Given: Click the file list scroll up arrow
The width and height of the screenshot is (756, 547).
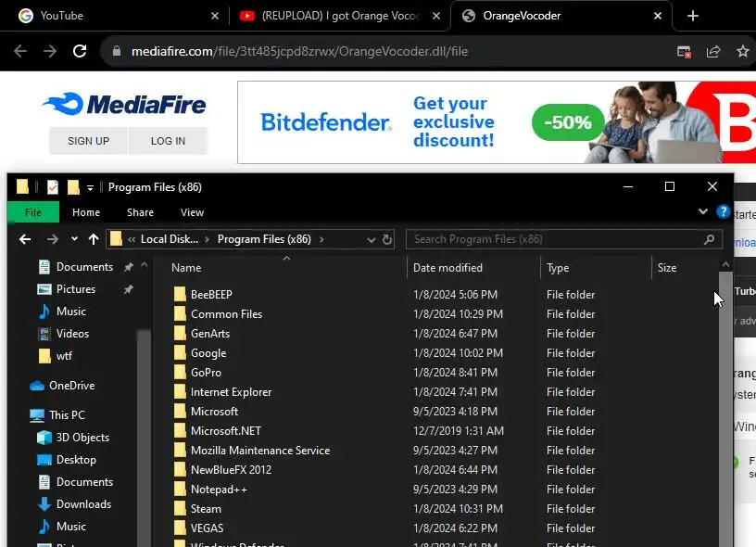Looking at the screenshot, I should [x=725, y=265].
